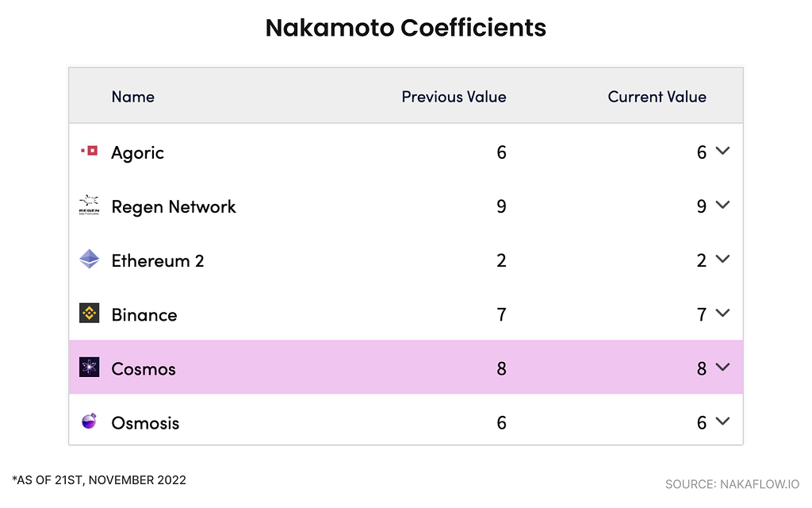Screen dimensions: 812x508
Task: Select the Regen Network name text
Action: click(174, 207)
